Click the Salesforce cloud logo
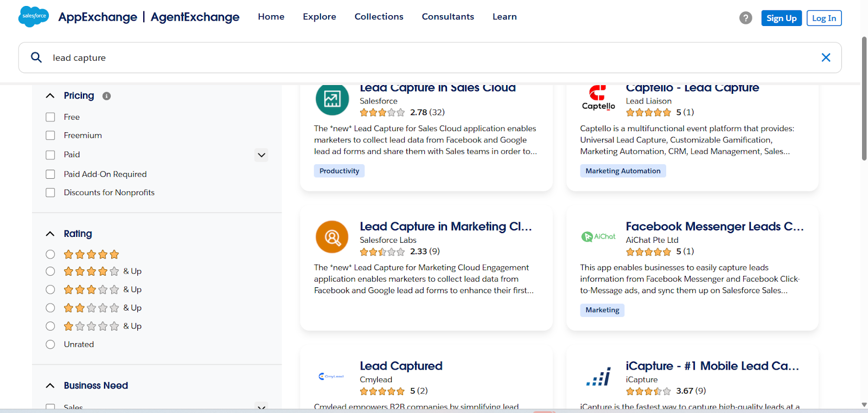This screenshot has height=413, width=868. (x=34, y=17)
